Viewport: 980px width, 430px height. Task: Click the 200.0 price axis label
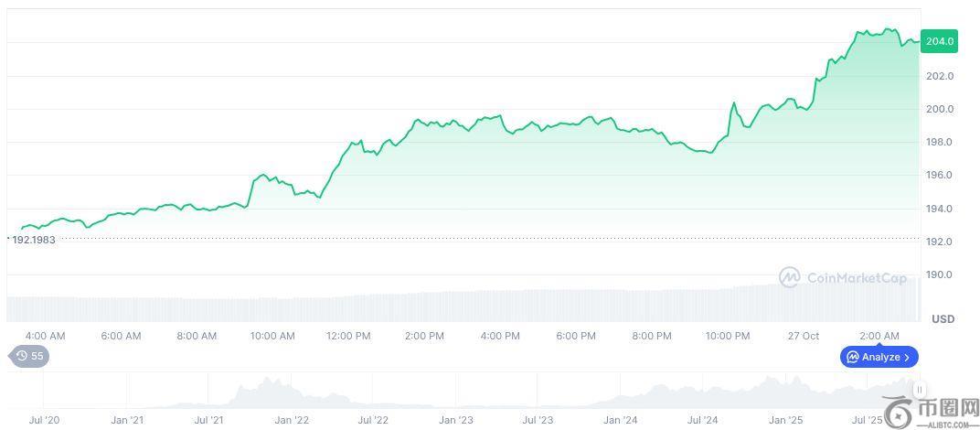tap(939, 109)
